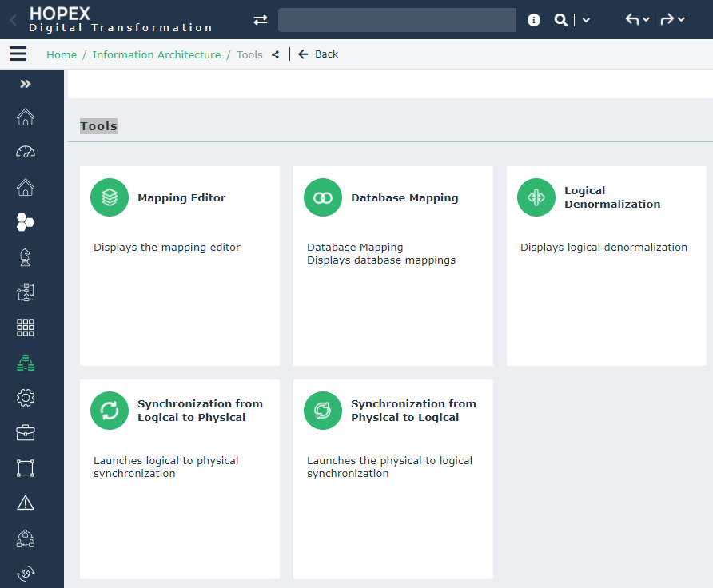Go to Home breadcrumb link
This screenshot has height=588, width=713.
62,54
